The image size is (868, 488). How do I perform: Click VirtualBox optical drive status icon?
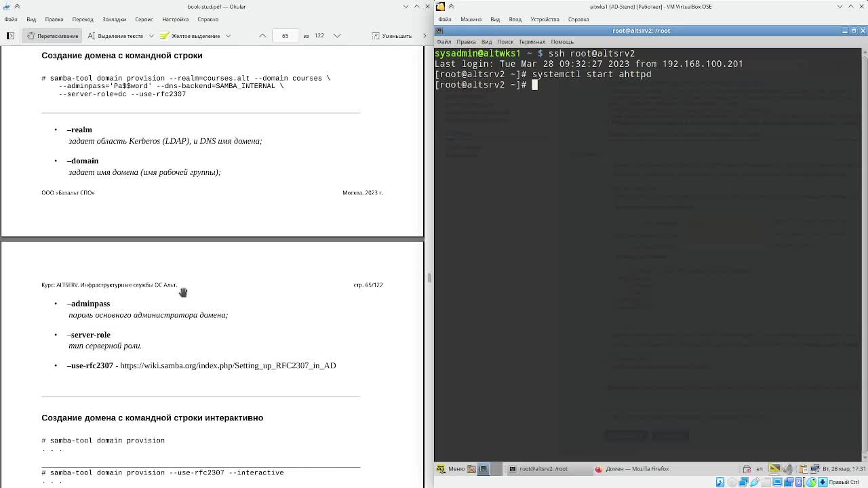732,482
